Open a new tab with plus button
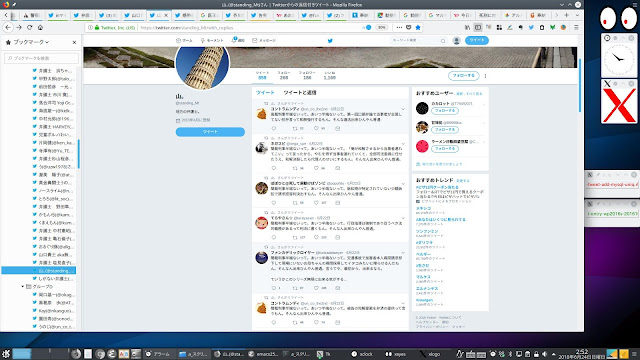Screen dimensions: 640x360 567,15
